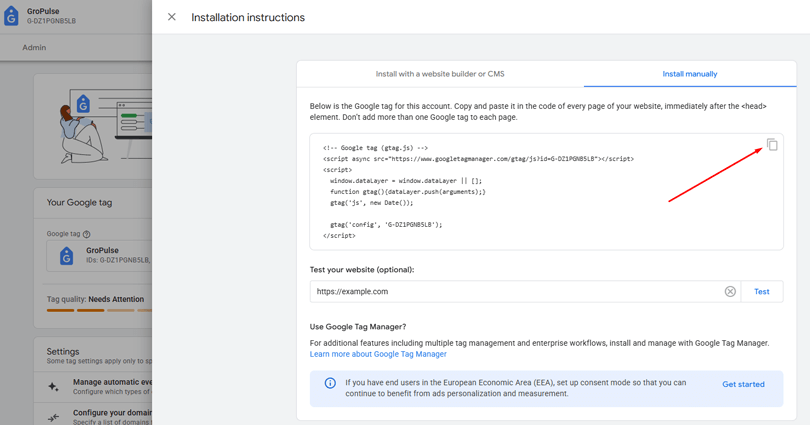The width and height of the screenshot is (810, 425).
Task: Click the illustration thumbnail in background page
Action: pos(104,127)
